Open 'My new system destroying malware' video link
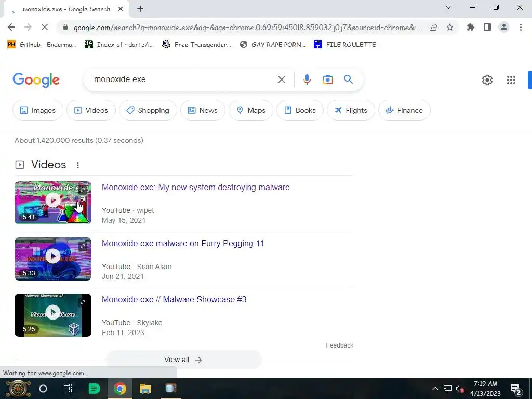 coord(195,187)
